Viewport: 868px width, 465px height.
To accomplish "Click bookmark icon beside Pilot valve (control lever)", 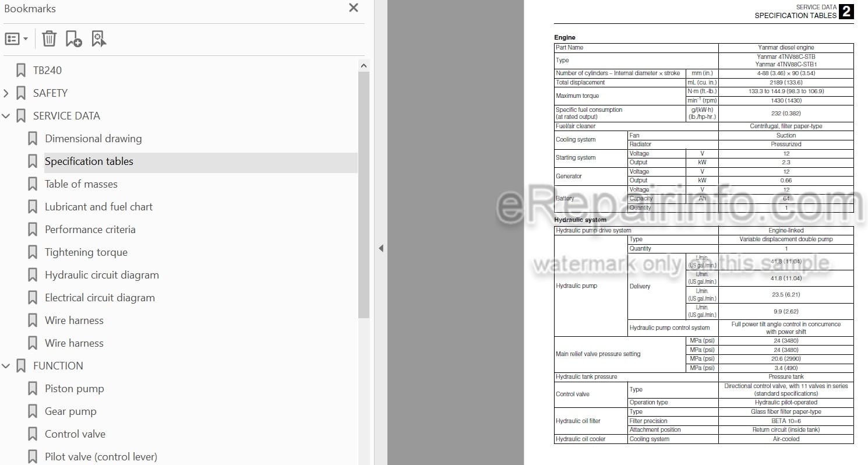I will click(33, 457).
